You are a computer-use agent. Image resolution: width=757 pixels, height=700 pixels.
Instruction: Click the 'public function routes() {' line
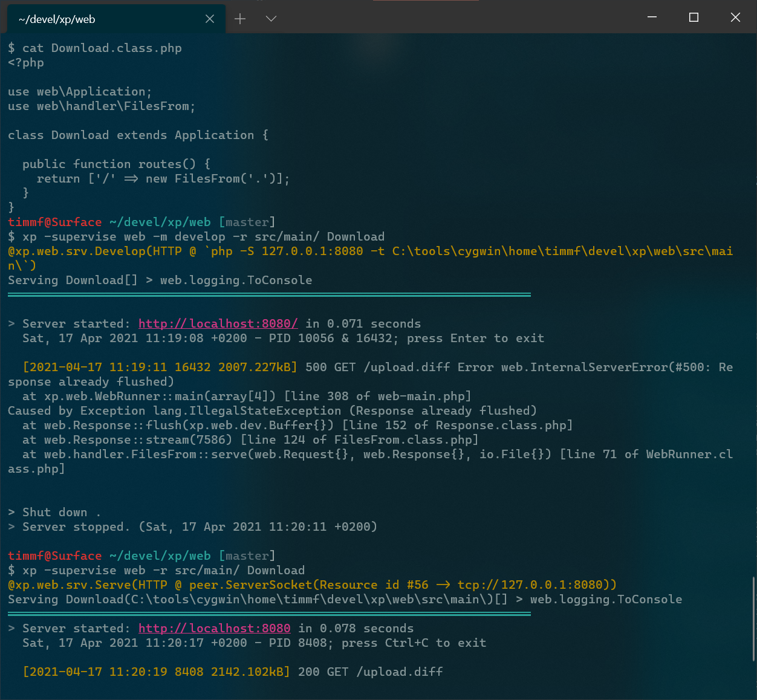pyautogui.click(x=117, y=164)
